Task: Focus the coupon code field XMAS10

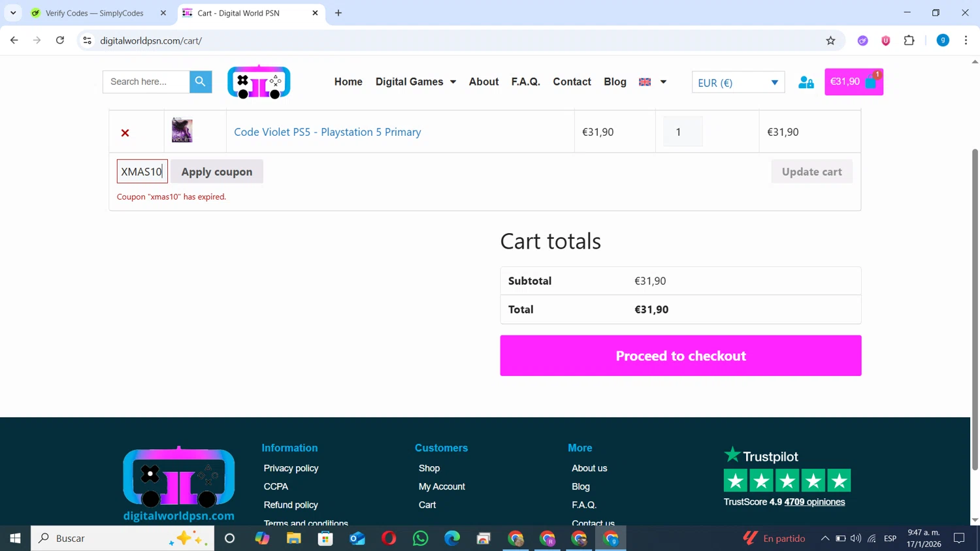Action: 142,172
